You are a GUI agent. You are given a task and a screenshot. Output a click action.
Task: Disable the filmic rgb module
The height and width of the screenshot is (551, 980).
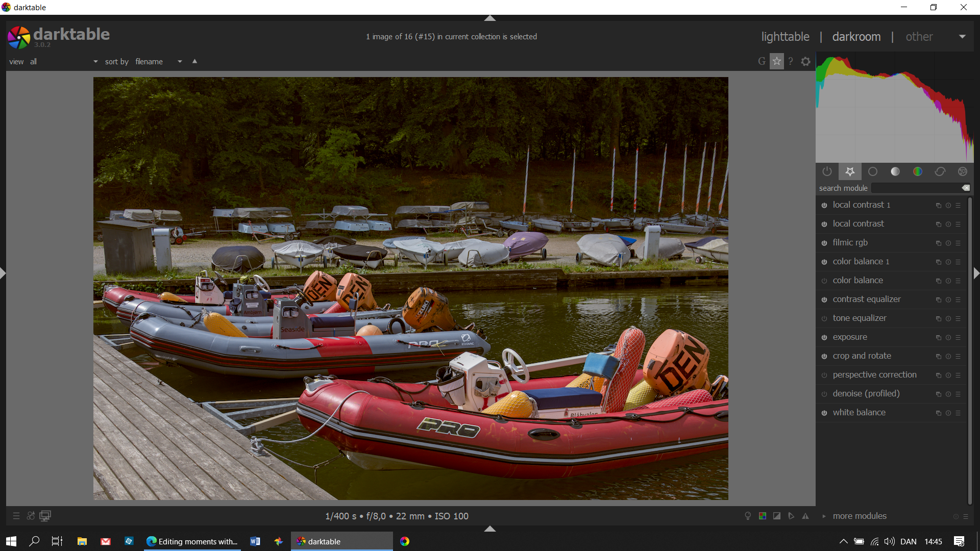coord(824,243)
